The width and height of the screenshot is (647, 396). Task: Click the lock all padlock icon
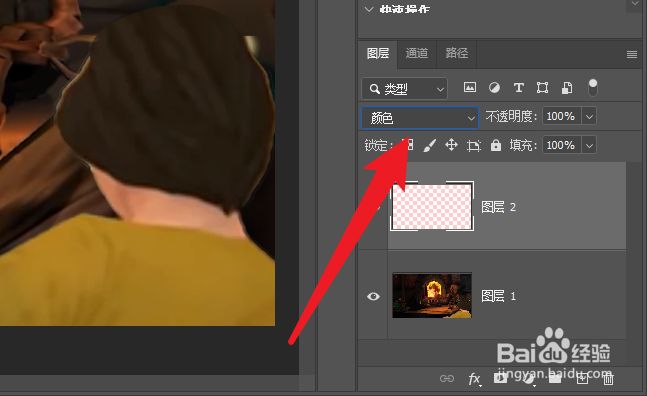point(496,145)
